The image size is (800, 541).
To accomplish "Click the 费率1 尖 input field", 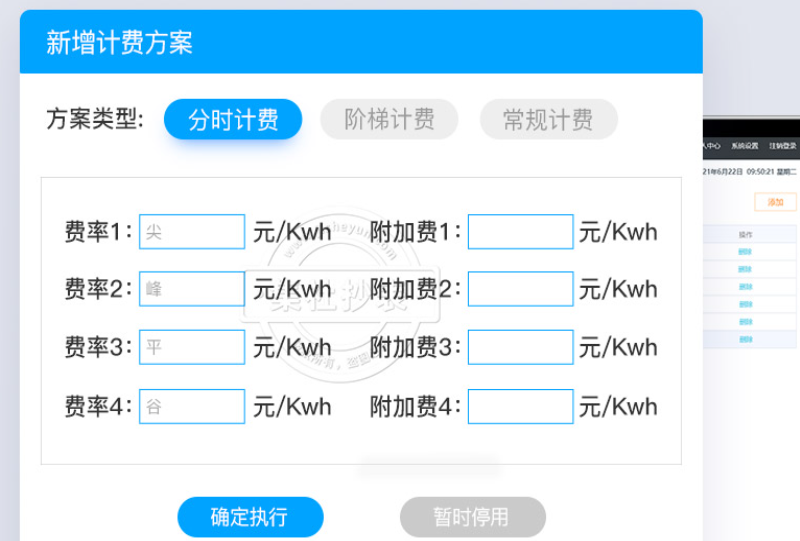I will tap(192, 232).
